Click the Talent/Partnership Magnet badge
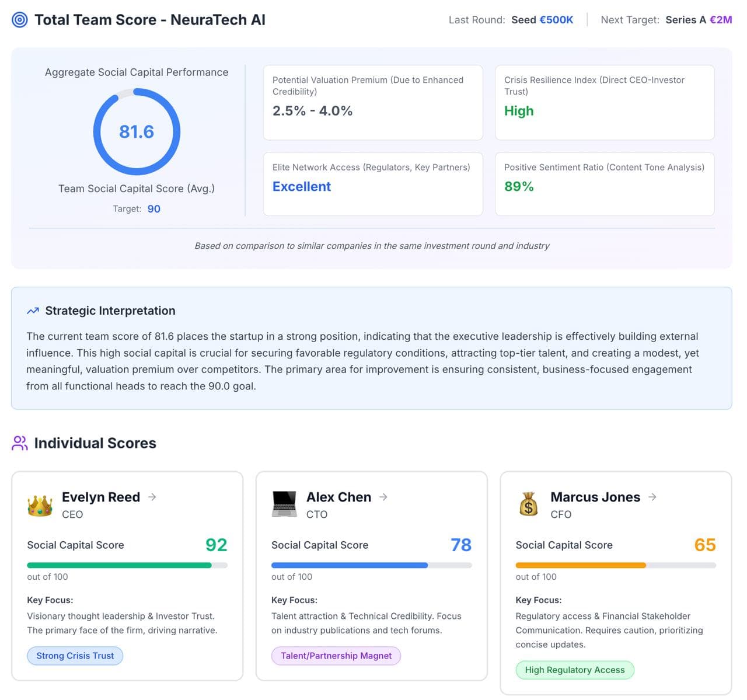This screenshot has height=700, width=747. point(336,656)
